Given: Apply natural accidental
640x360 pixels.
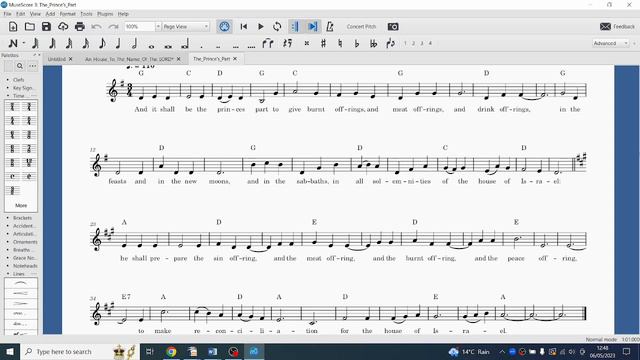Looking at the screenshot, I should (340, 43).
